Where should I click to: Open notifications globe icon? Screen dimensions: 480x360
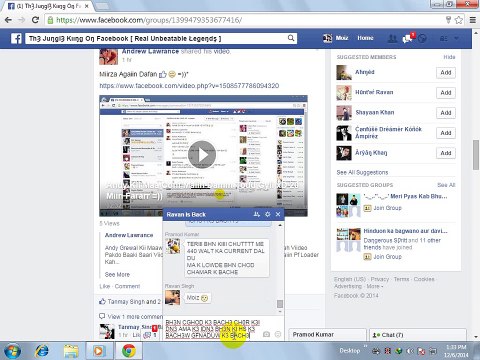pyautogui.click(x=422, y=38)
